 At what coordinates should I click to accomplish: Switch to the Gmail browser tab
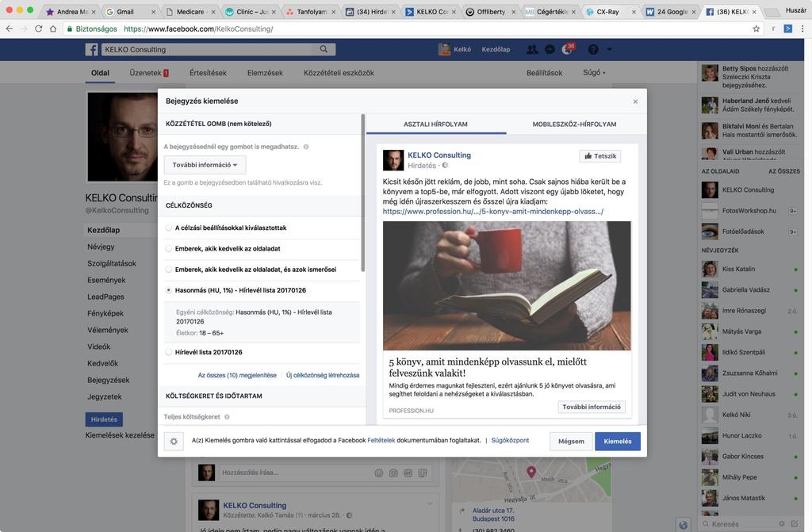[x=129, y=11]
